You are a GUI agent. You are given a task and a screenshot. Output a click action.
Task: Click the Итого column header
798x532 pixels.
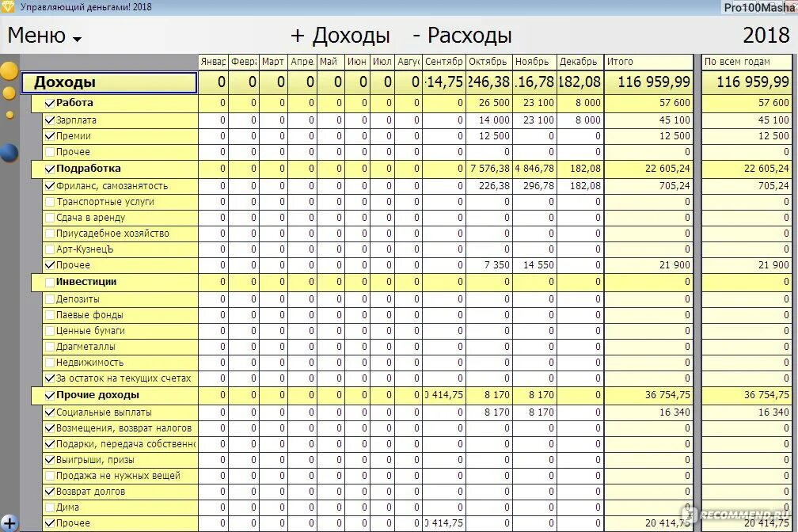648,62
